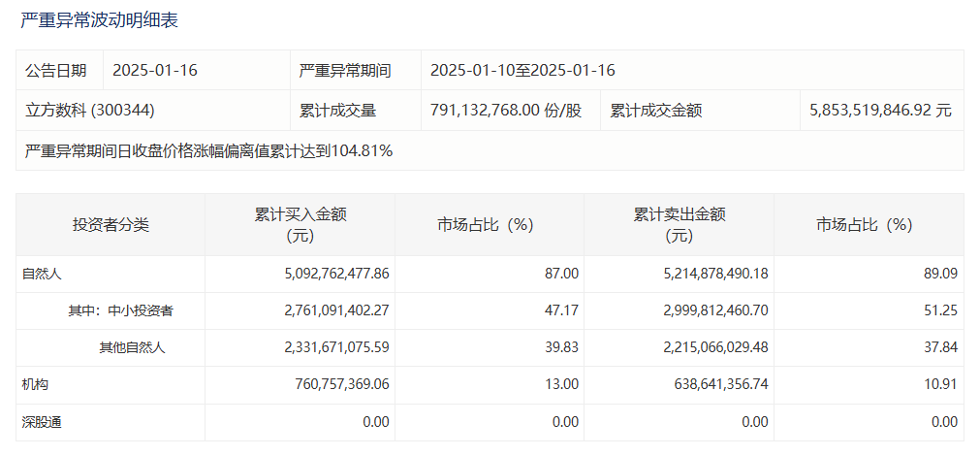The image size is (980, 456).
Task: Click the 严重异常期间 date range value
Action: (x=522, y=71)
